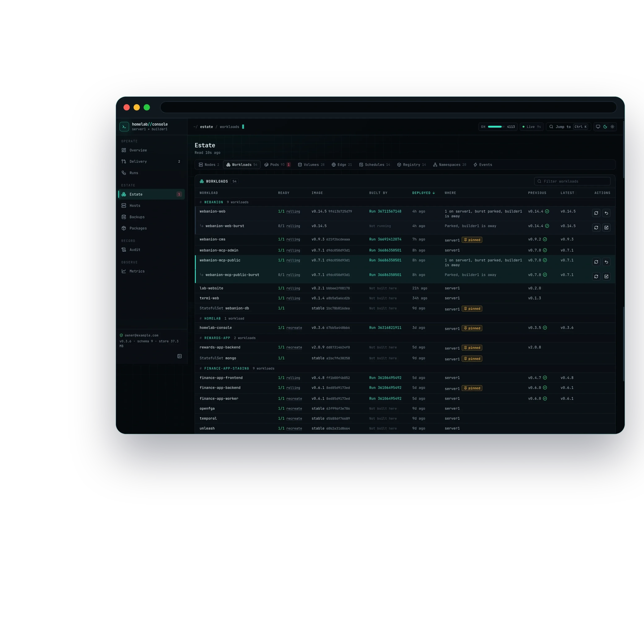The image size is (644, 644).
Task: Open Overview in the sidebar
Action: [x=151, y=150]
